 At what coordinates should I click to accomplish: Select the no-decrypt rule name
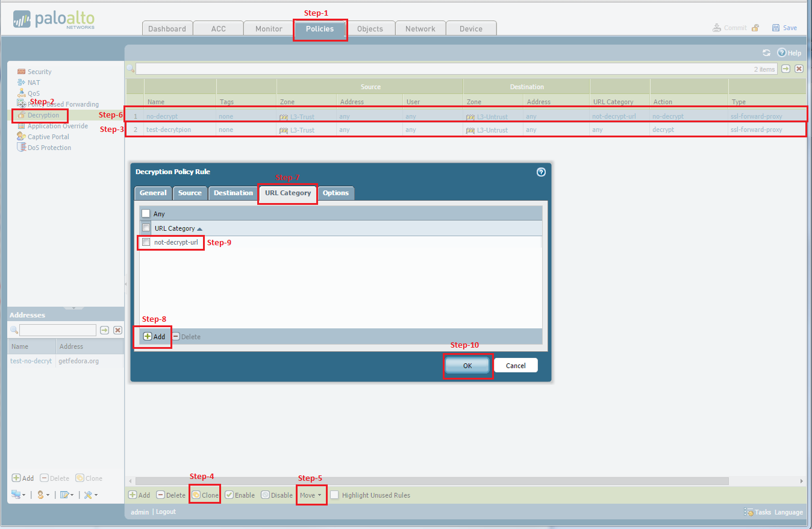point(162,116)
